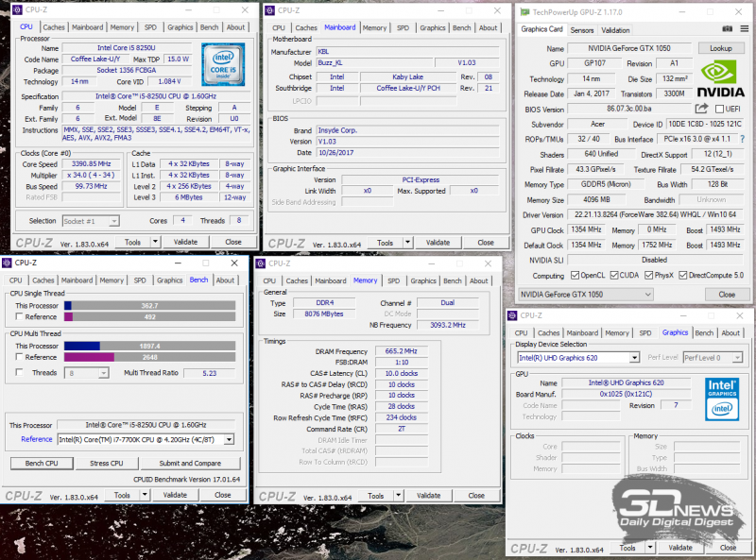Click the Intel Core i5 badge in CPU-Z

(223, 64)
